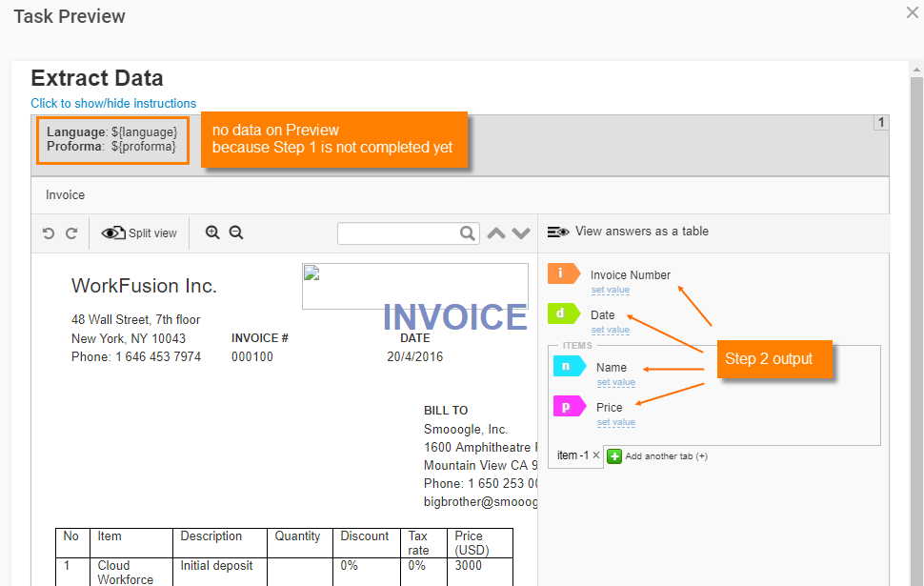Click Phone: 1 646 453 7974 text
924x586 pixels.
pos(136,356)
